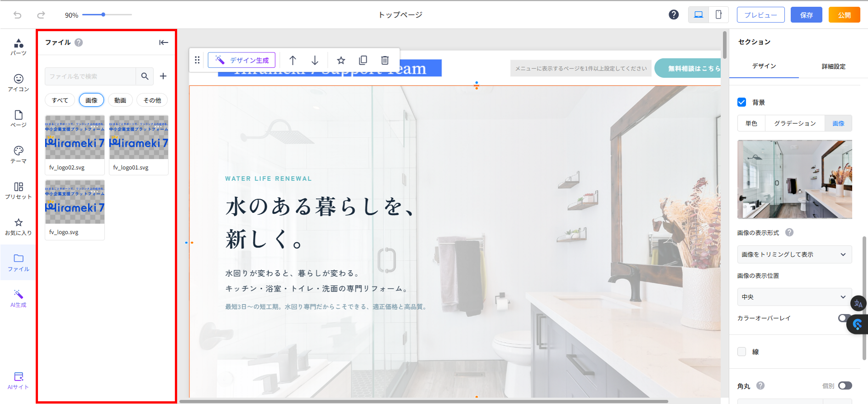Image resolution: width=868 pixels, height=404 pixels.
Task: Move section up with arrow icon
Action: coord(292,60)
